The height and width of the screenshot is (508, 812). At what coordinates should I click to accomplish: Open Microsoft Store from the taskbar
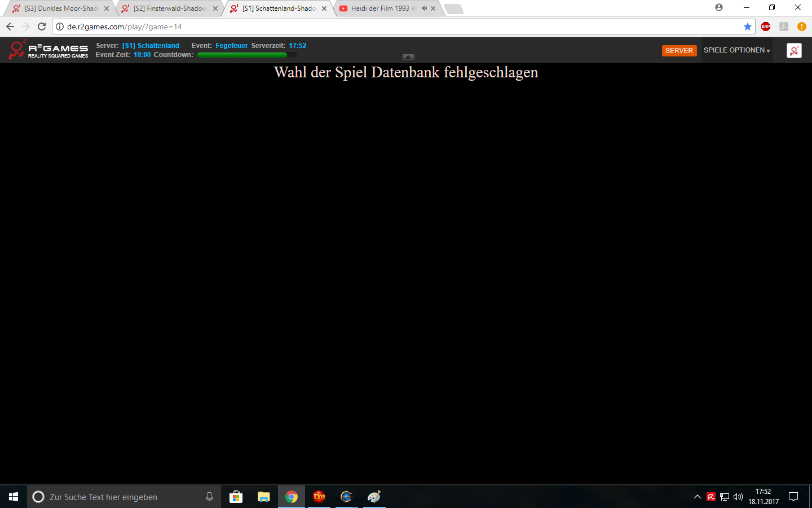click(x=236, y=497)
